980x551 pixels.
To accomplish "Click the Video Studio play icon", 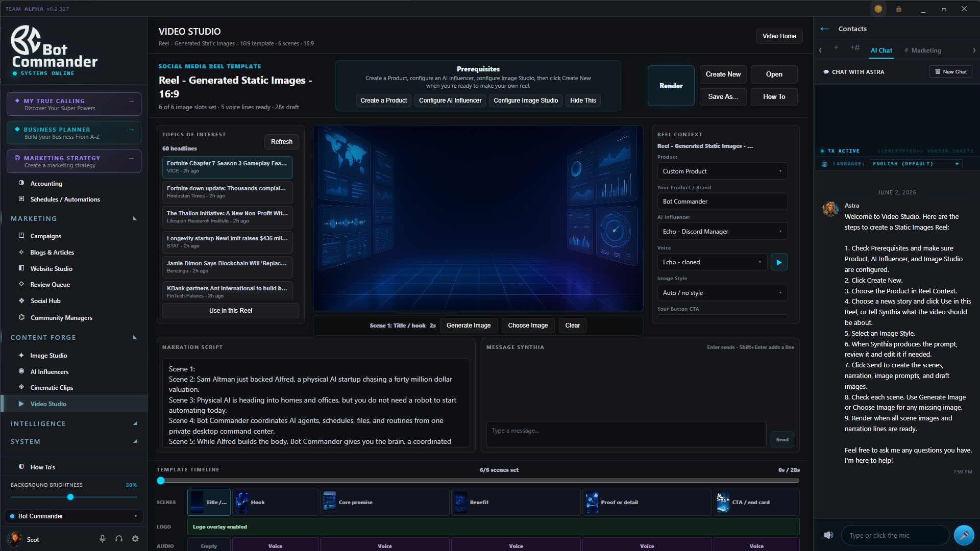I will [21, 404].
